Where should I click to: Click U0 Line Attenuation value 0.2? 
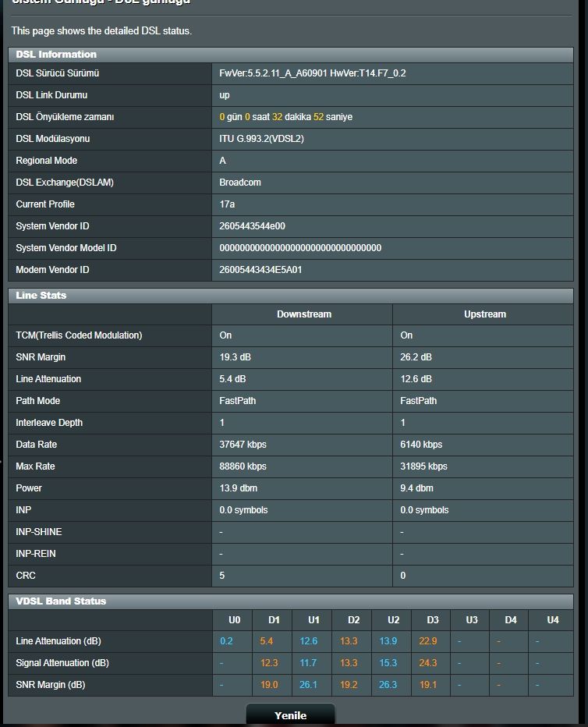pos(226,640)
